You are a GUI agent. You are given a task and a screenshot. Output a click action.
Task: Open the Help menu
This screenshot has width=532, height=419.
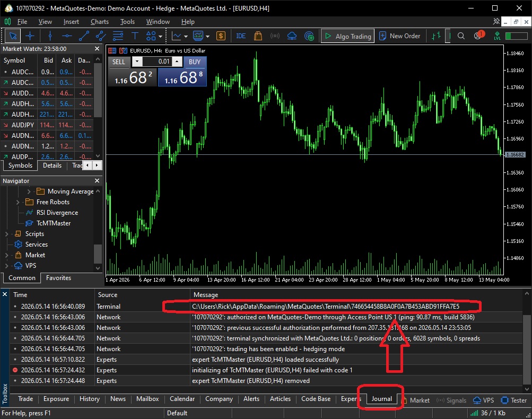(188, 22)
